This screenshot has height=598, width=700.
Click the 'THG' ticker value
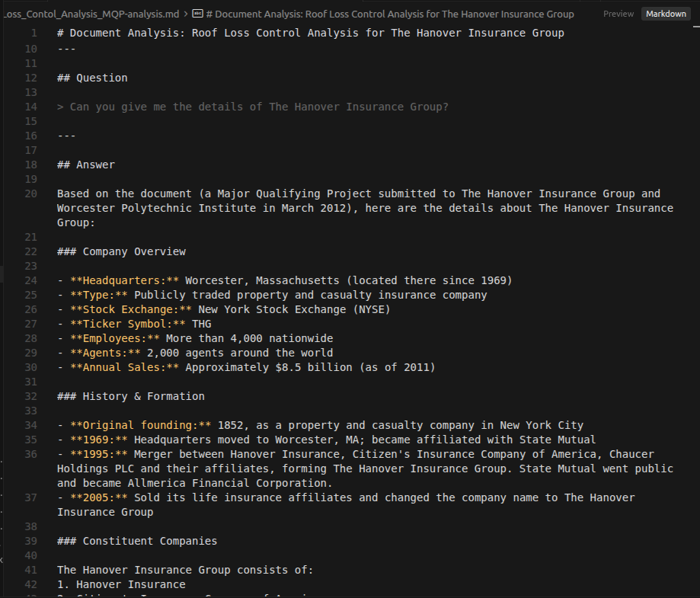(x=201, y=324)
